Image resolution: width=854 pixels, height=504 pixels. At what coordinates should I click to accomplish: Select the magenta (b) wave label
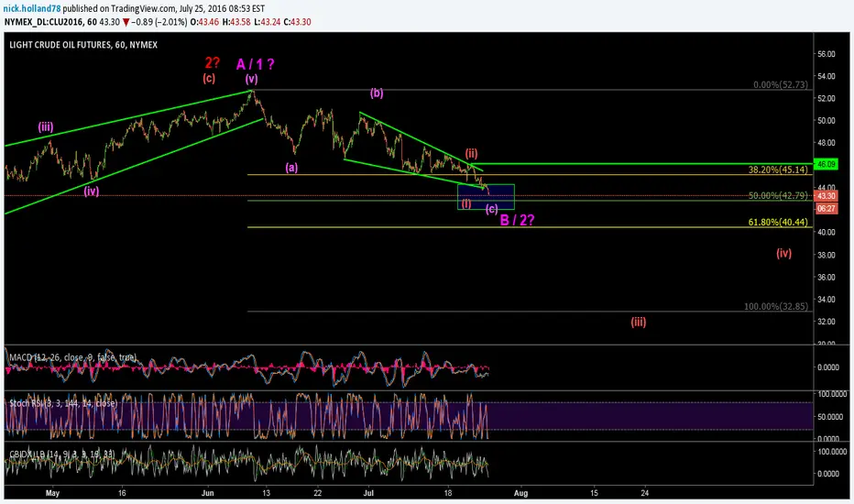[377, 93]
